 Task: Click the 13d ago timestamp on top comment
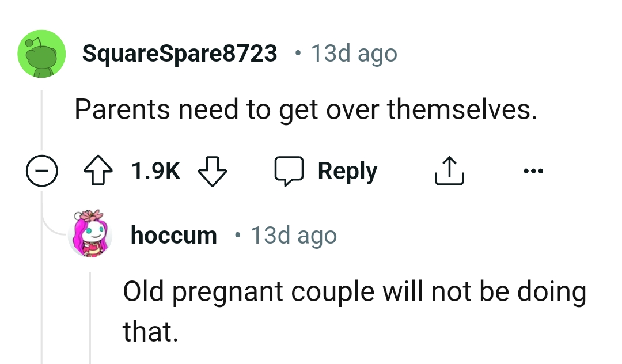coord(353,52)
